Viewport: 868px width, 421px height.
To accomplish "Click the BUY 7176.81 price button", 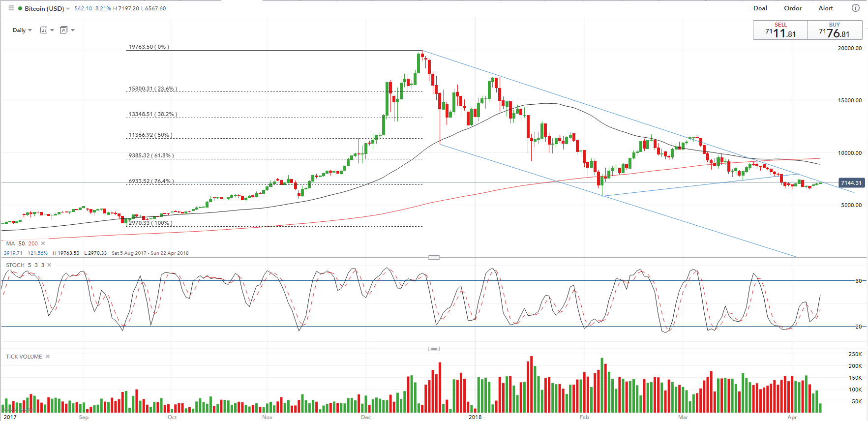I will [835, 30].
